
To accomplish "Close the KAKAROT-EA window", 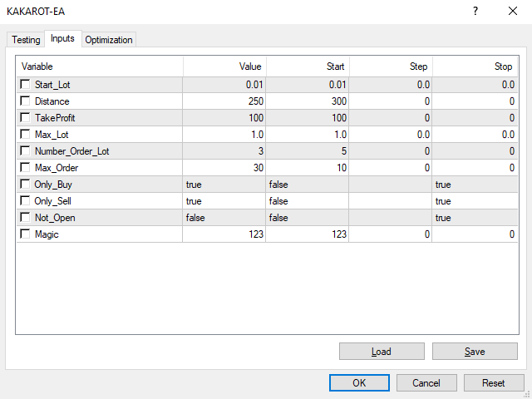I will (x=513, y=11).
